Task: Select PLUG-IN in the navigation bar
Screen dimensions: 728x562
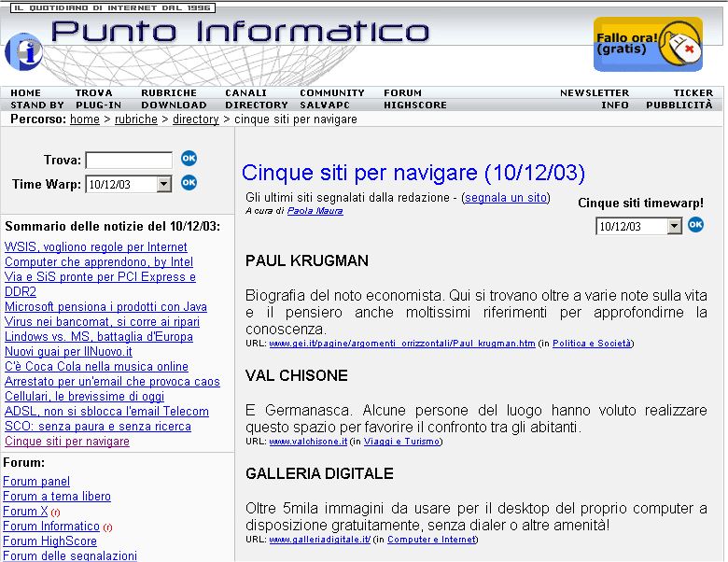Action: point(98,105)
